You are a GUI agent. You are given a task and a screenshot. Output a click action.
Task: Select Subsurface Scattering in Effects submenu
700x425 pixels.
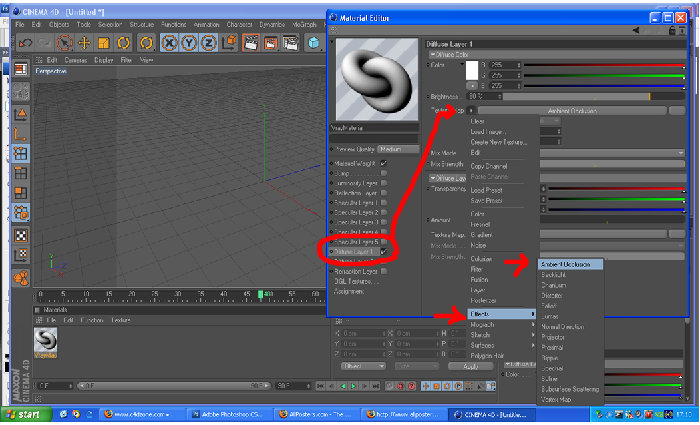pyautogui.click(x=570, y=389)
